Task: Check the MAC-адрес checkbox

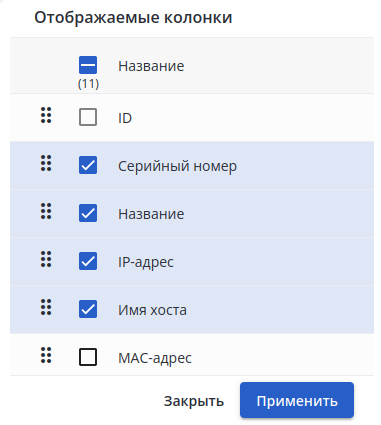Action: [88, 357]
